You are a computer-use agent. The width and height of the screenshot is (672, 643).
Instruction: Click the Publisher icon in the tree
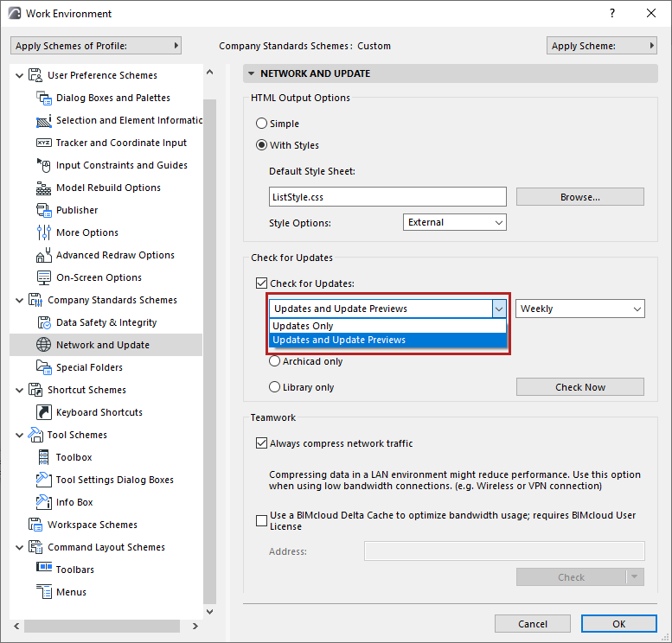(44, 210)
